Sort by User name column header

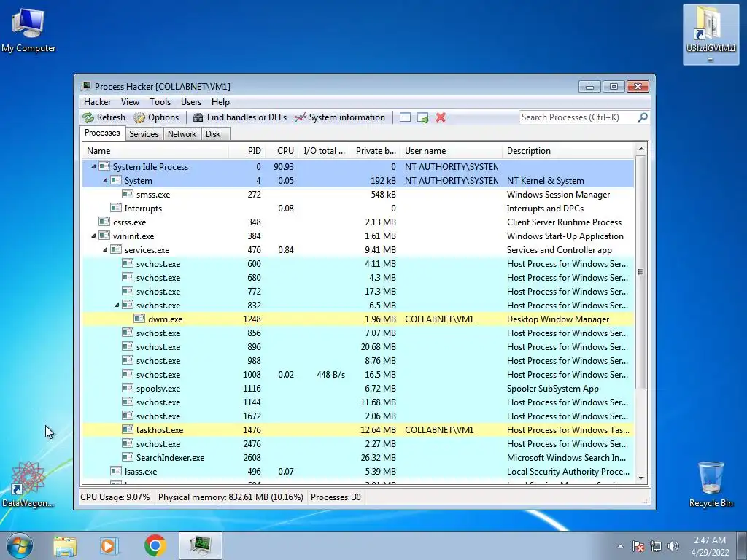click(451, 151)
